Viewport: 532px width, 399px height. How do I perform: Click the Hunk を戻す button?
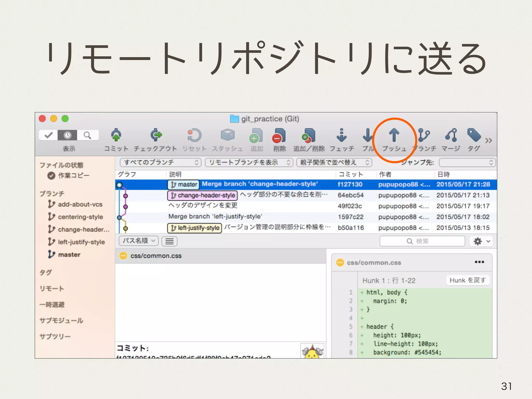[468, 280]
